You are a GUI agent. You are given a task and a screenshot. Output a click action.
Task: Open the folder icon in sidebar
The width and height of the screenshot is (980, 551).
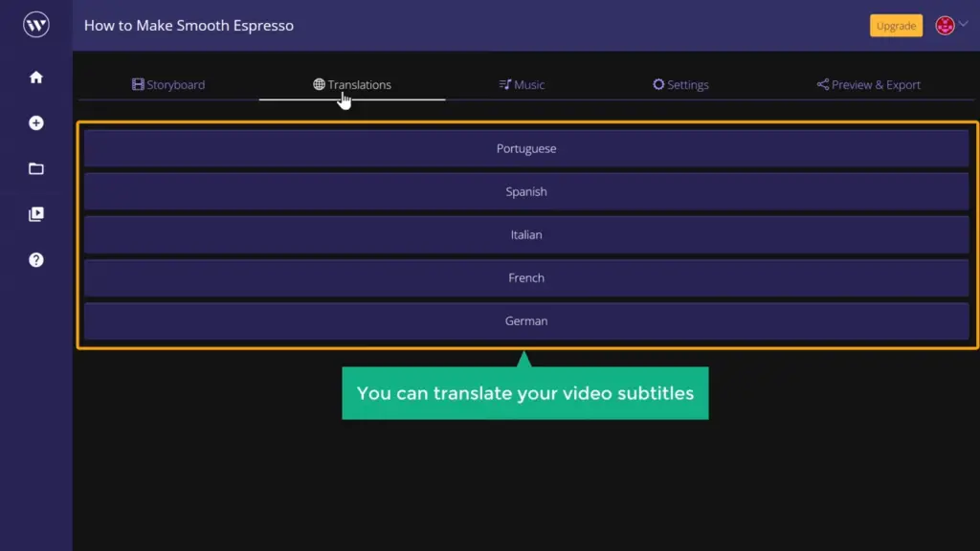(x=36, y=168)
